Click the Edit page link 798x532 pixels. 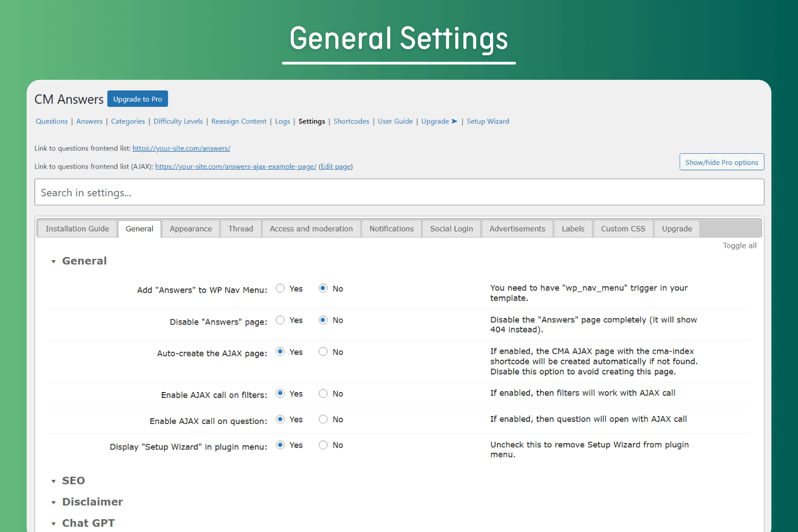click(x=336, y=167)
